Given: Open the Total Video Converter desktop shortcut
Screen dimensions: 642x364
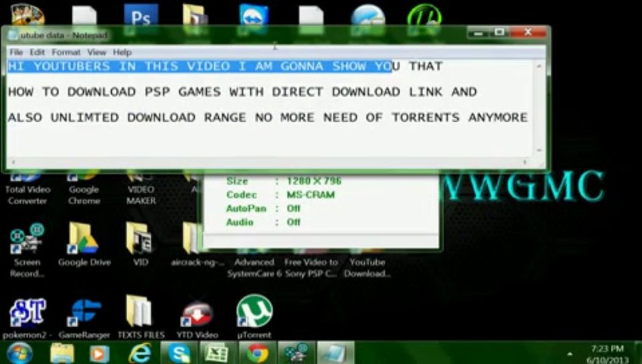Looking at the screenshot, I should [28, 188].
